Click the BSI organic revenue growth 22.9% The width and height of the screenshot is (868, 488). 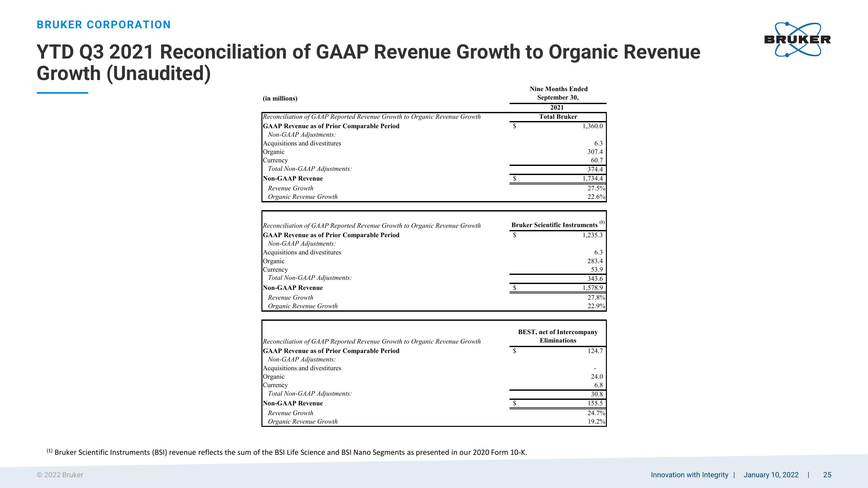(x=596, y=306)
